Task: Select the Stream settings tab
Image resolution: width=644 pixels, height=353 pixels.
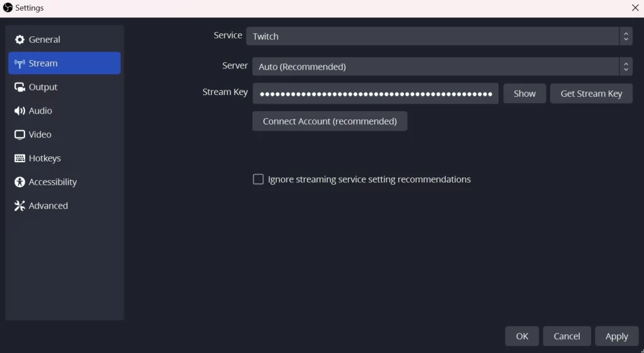Action: pyautogui.click(x=65, y=63)
